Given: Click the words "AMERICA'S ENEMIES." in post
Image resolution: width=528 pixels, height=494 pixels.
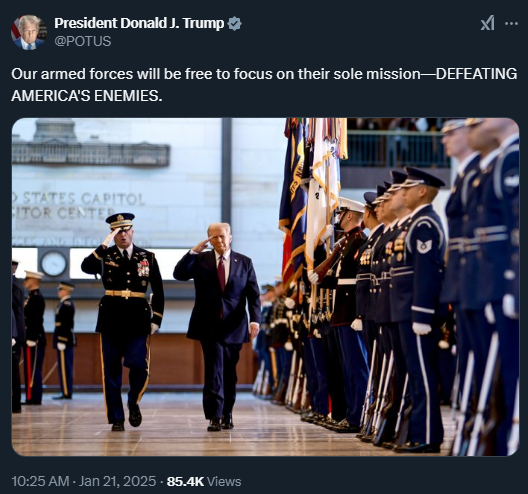Looking at the screenshot, I should coord(87,96).
